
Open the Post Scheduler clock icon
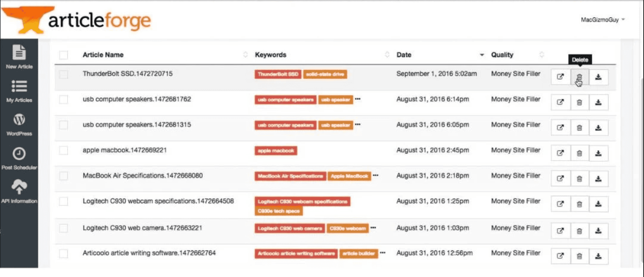tap(19, 158)
